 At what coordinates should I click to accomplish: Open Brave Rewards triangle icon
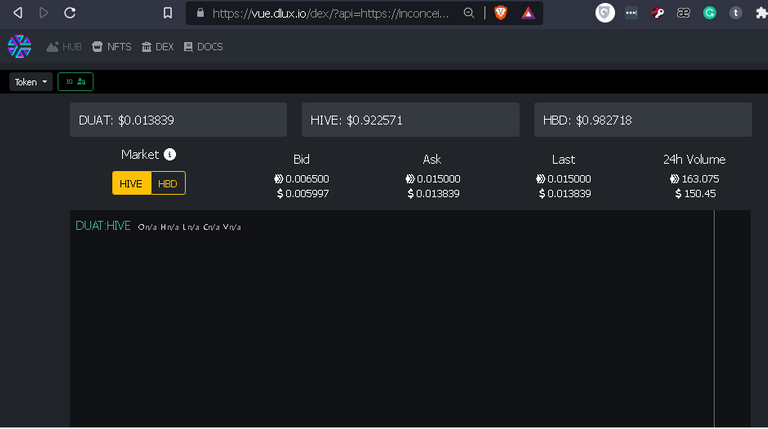528,13
